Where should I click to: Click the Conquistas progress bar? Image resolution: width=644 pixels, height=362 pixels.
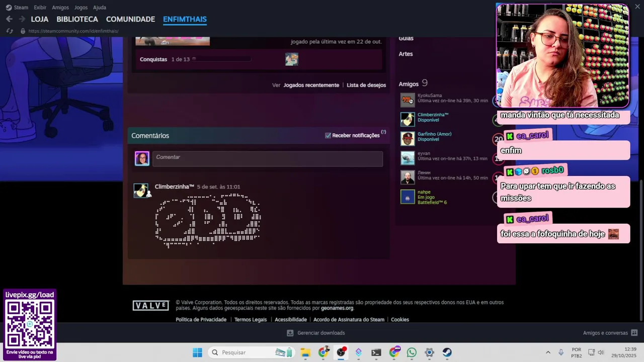pyautogui.click(x=221, y=59)
